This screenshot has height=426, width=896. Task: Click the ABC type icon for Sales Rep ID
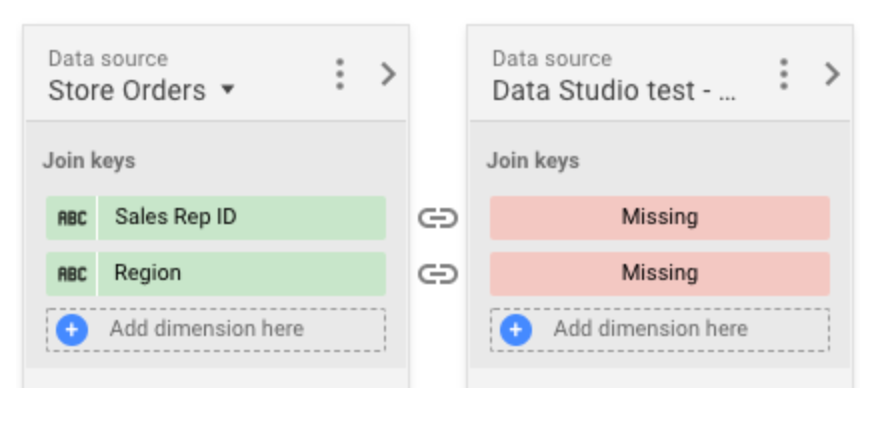pos(72,217)
